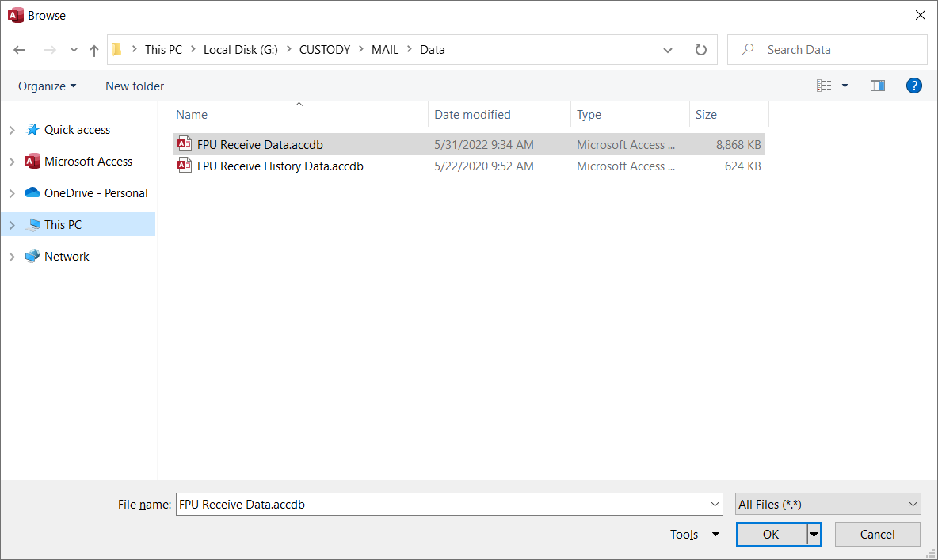The height and width of the screenshot is (560, 938).
Task: Refresh the Data folder listing
Action: [x=700, y=50]
